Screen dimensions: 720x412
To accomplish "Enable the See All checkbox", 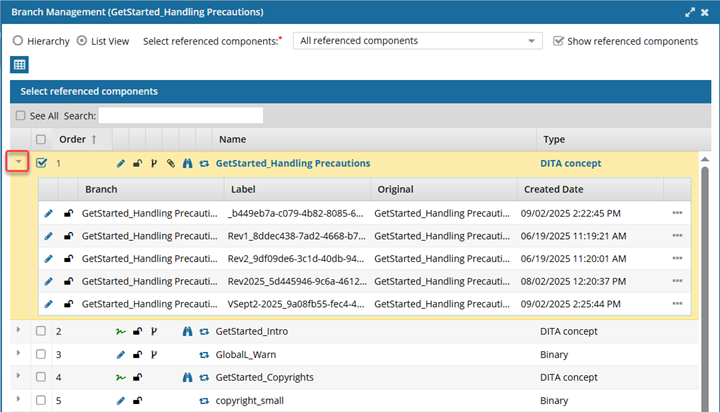I will pyautogui.click(x=20, y=116).
